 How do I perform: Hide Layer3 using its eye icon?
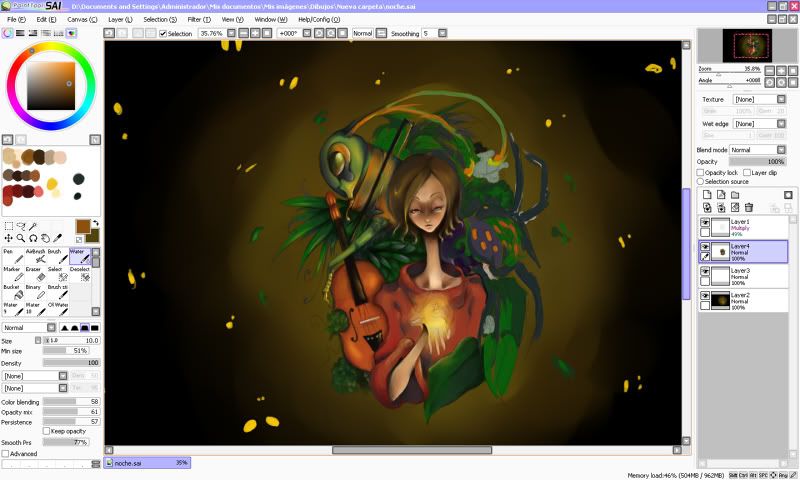coord(705,271)
